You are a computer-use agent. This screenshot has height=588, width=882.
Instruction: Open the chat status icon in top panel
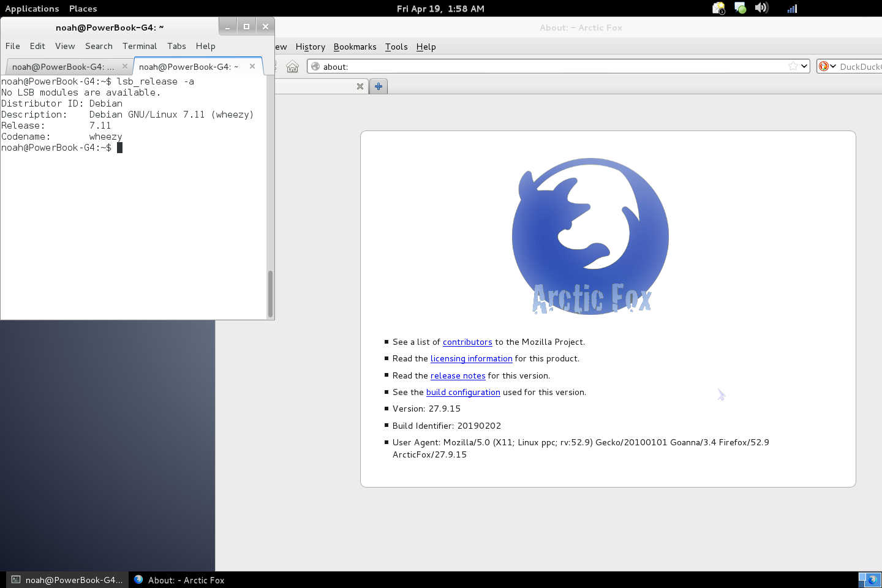click(x=740, y=8)
